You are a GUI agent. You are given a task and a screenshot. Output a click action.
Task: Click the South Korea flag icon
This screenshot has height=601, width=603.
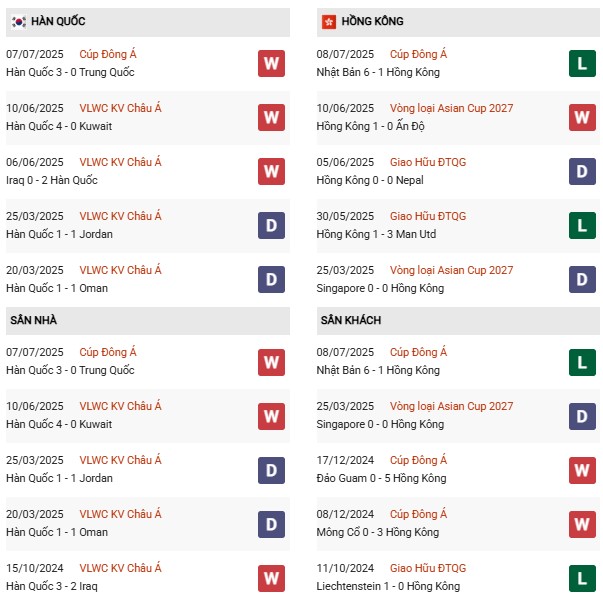click(18, 22)
